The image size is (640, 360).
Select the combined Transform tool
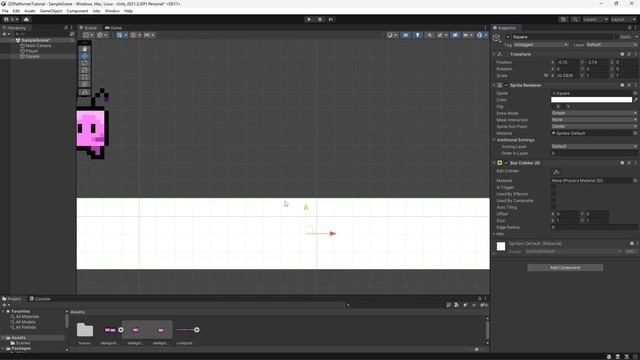tap(84, 84)
